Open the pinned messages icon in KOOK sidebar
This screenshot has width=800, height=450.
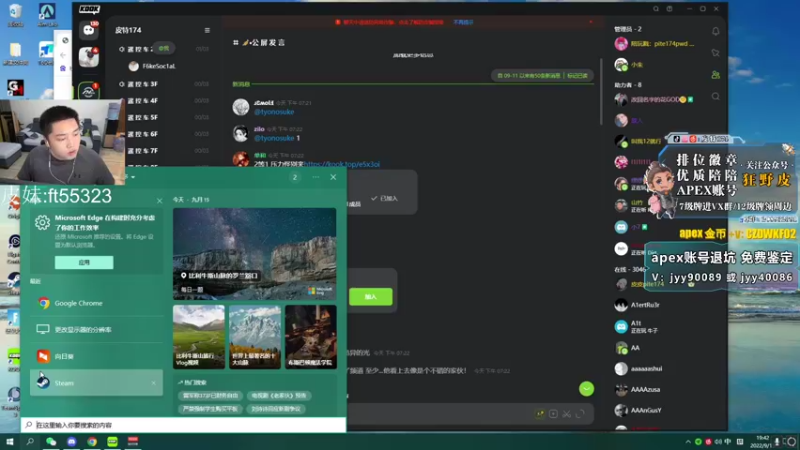715,53
